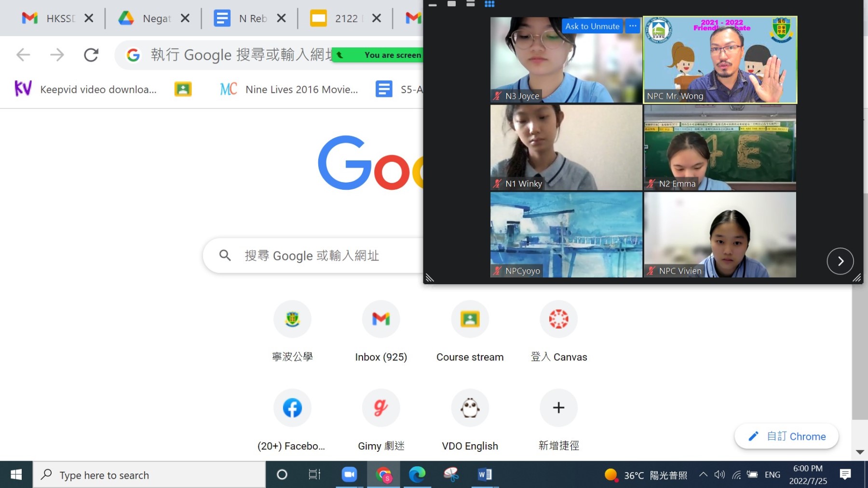Open Word from the taskbar
This screenshot has height=488, width=868.
click(485, 475)
